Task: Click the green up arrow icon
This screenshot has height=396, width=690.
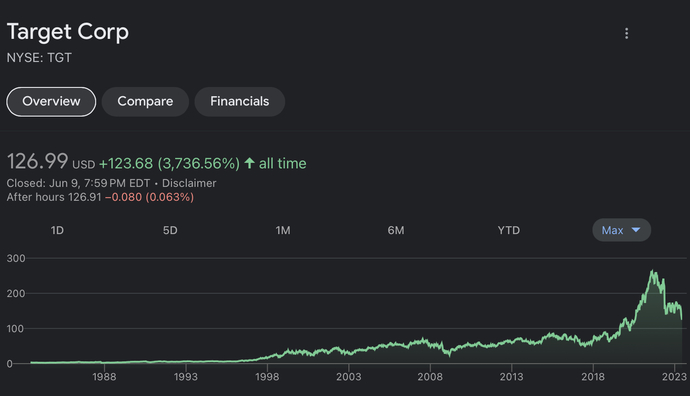Action: coord(250,163)
